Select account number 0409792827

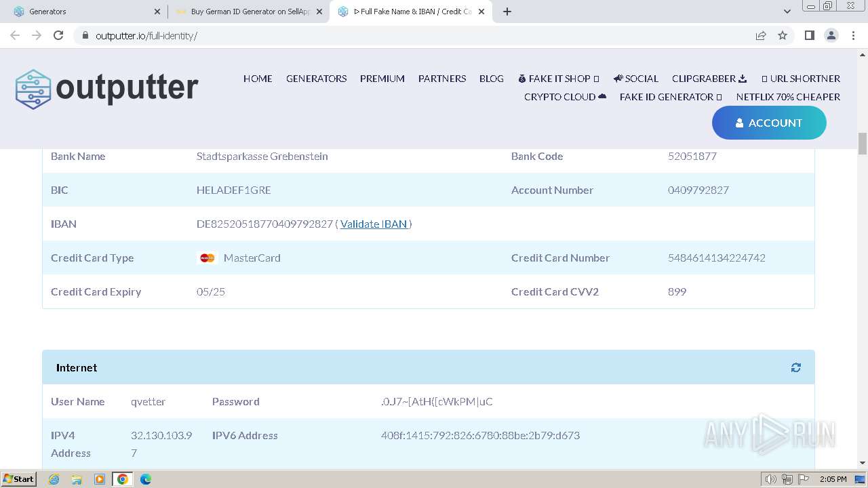(x=698, y=190)
